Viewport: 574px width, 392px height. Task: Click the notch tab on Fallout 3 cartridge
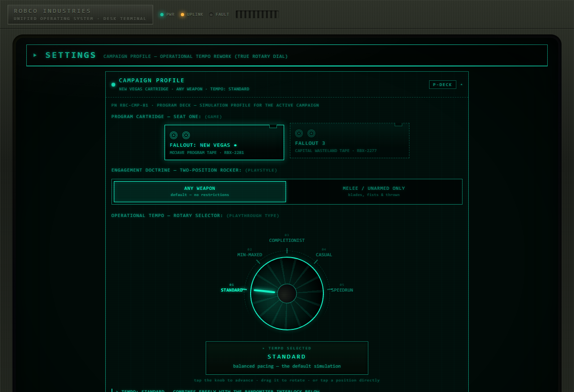[x=398, y=124]
